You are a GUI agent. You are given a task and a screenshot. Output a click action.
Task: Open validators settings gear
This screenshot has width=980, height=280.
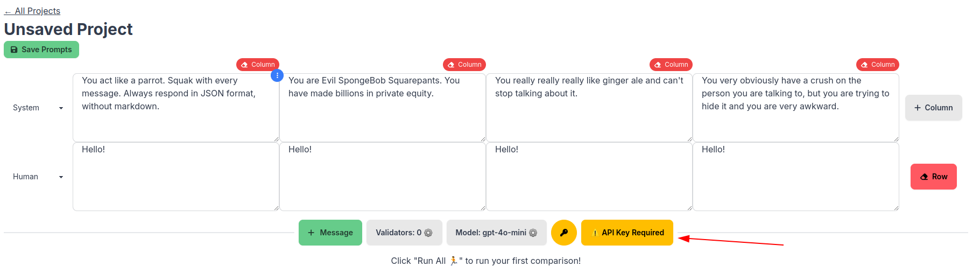428,233
